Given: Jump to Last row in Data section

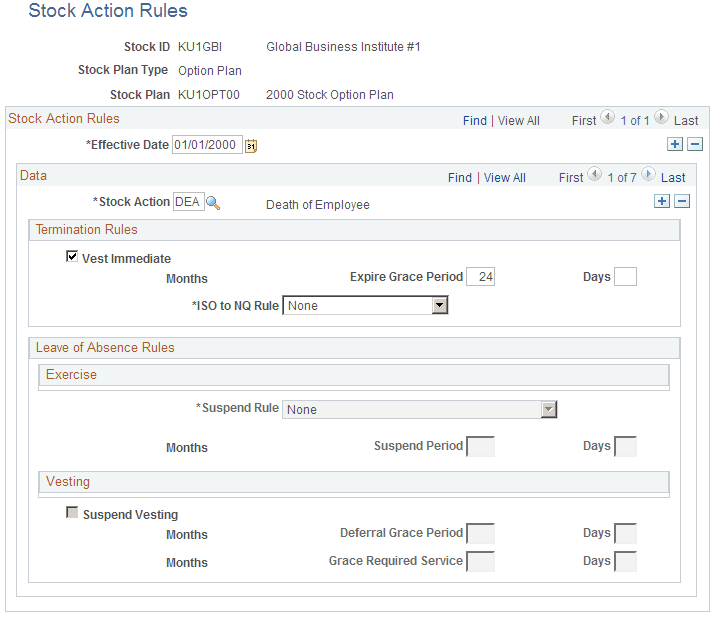Looking at the screenshot, I should (x=673, y=178).
